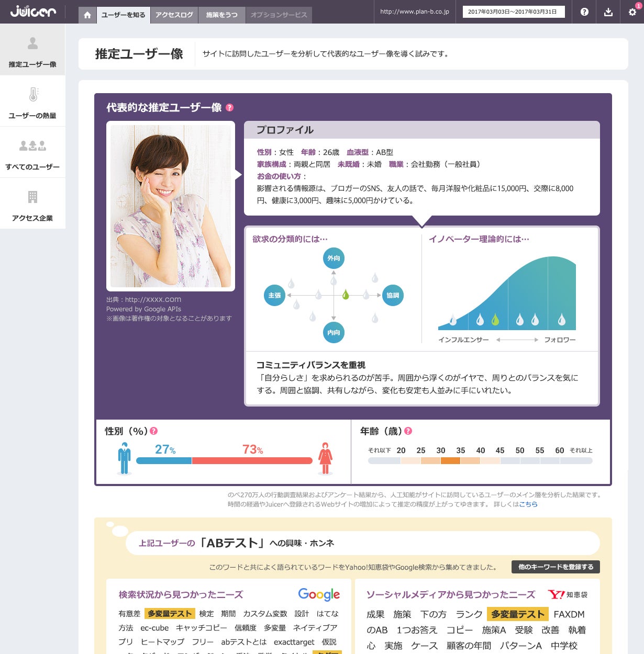Switch to ユーザーを知る tab
The height and width of the screenshot is (654, 644).
point(124,15)
